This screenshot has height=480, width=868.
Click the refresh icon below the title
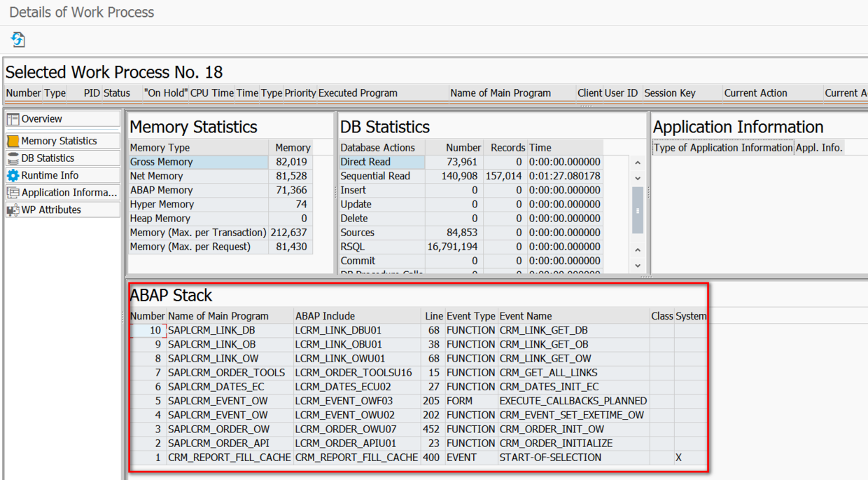pyautogui.click(x=18, y=40)
